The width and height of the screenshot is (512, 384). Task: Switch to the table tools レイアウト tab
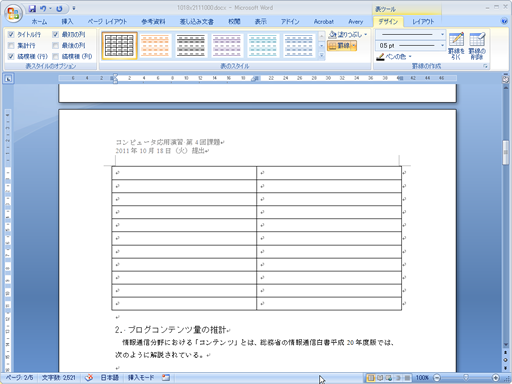[423, 22]
